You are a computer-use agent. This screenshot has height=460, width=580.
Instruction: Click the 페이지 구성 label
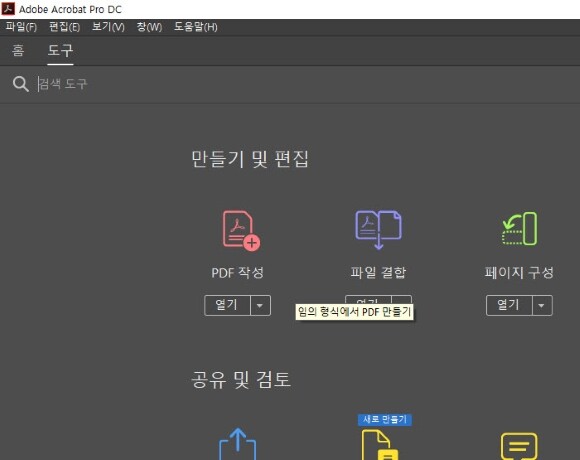[x=519, y=273]
